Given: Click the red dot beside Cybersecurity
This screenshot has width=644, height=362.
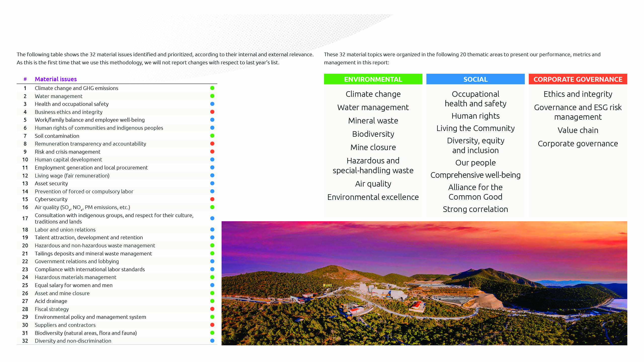Looking at the screenshot, I should click(212, 199).
